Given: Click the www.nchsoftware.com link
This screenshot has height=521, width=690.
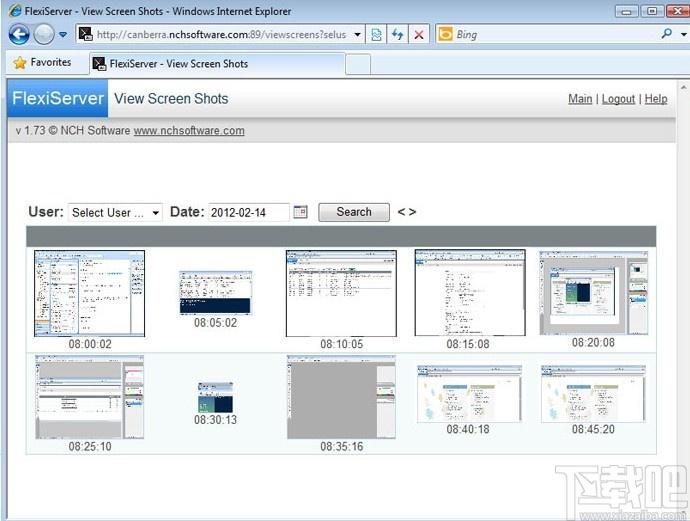Looking at the screenshot, I should pos(189,131).
